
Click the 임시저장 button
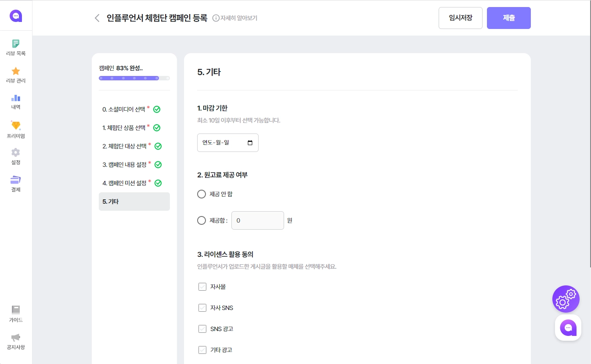[x=461, y=18]
